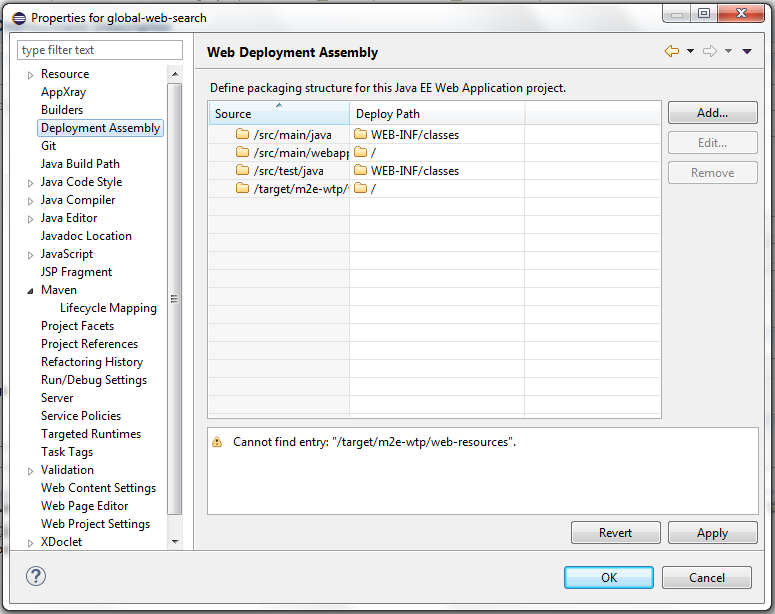Open the view menu triangle icon
The height and width of the screenshot is (614, 775).
point(747,52)
